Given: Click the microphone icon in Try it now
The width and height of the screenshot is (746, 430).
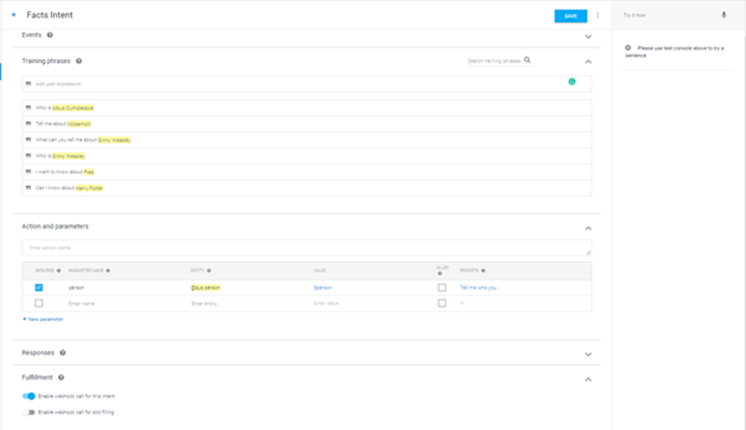Looking at the screenshot, I should 723,15.
